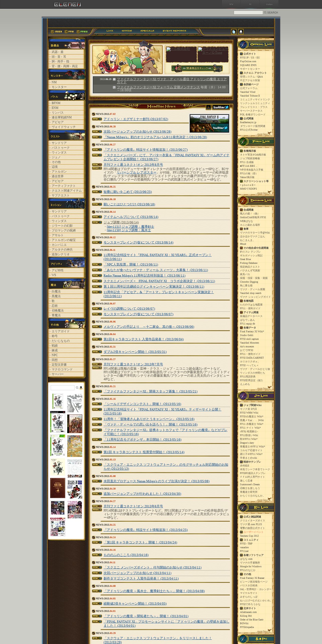Switch to FFXIV section nav link

click(x=82, y=32)
